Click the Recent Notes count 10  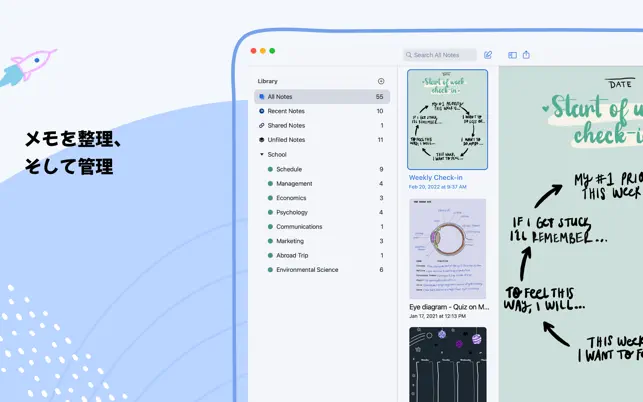(x=380, y=111)
